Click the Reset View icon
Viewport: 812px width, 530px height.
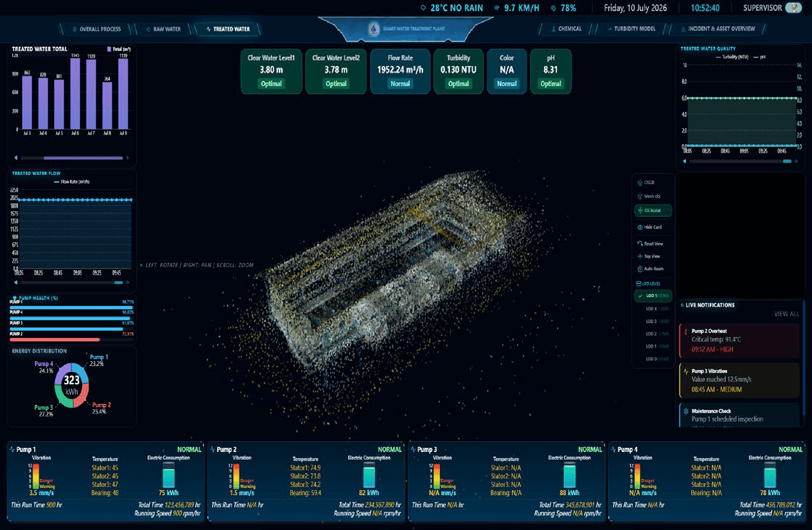[x=640, y=244]
